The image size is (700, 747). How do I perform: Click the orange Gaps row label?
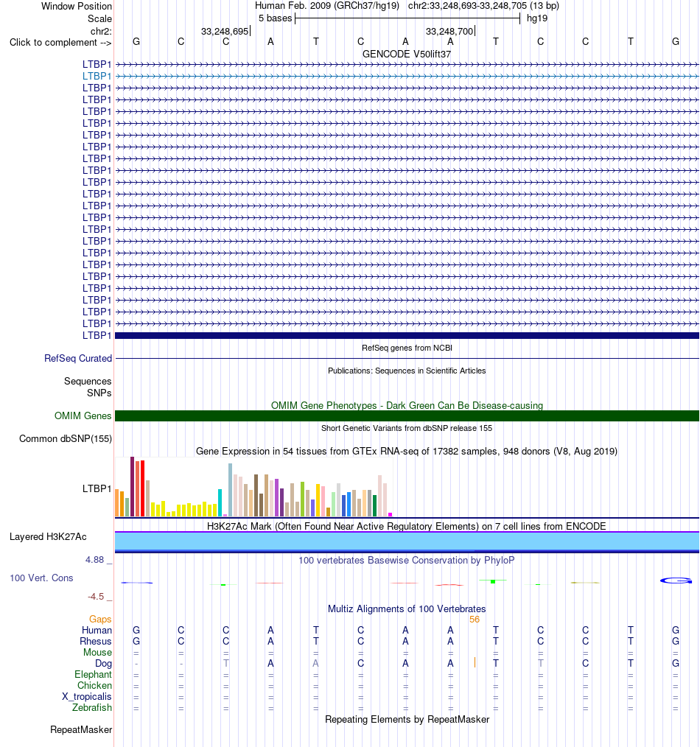[100, 619]
